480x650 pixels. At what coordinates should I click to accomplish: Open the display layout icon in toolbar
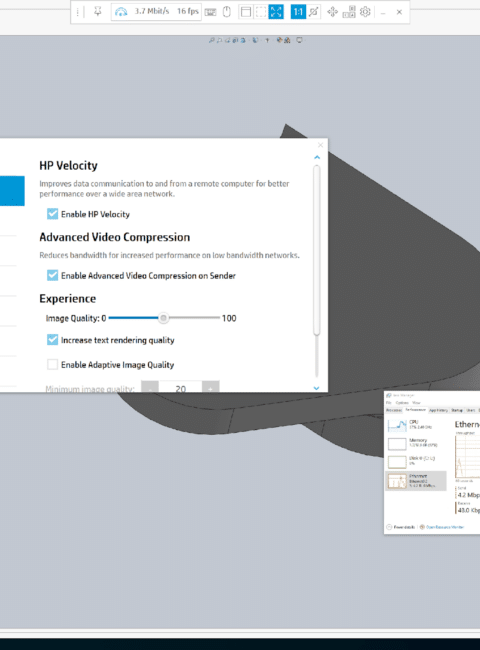[349, 12]
